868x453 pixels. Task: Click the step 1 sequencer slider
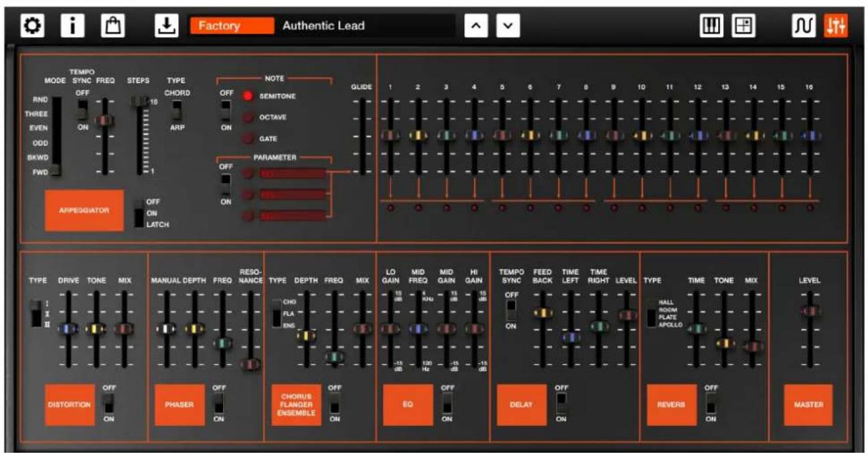point(389,136)
